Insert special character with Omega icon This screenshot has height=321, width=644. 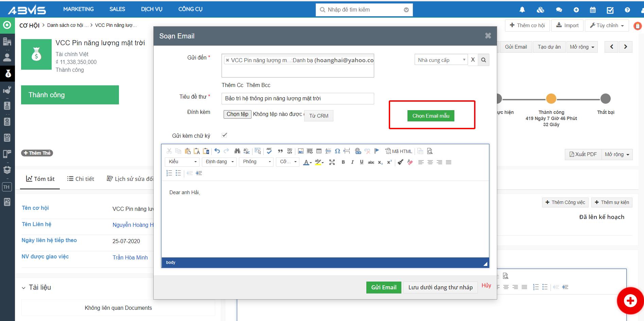click(x=337, y=151)
